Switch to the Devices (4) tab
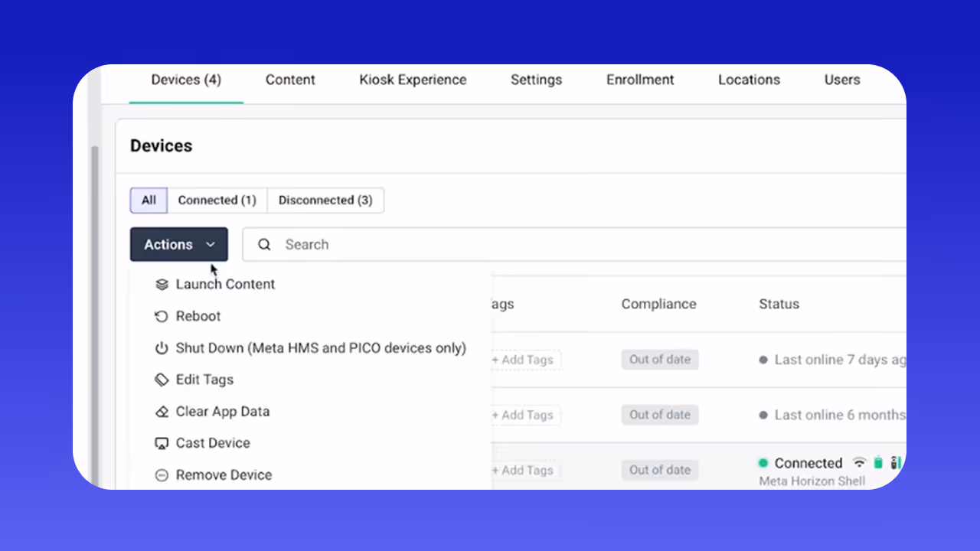The width and height of the screenshot is (980, 551). click(186, 80)
